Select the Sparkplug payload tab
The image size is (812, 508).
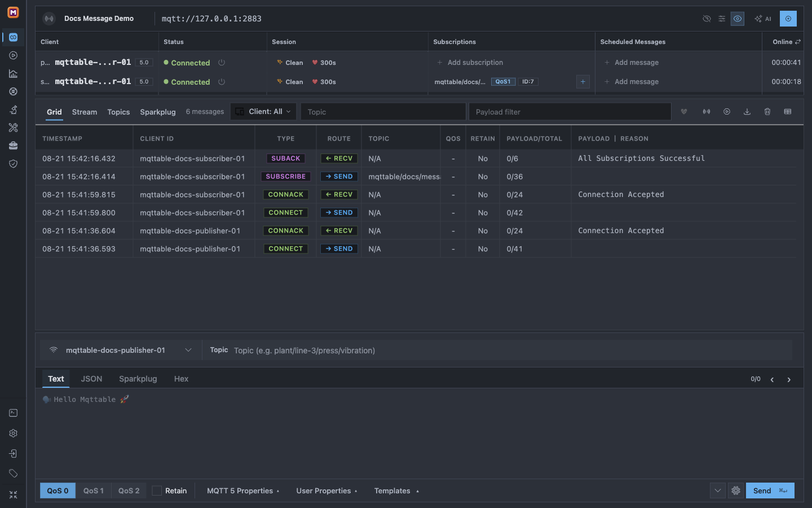(x=138, y=379)
